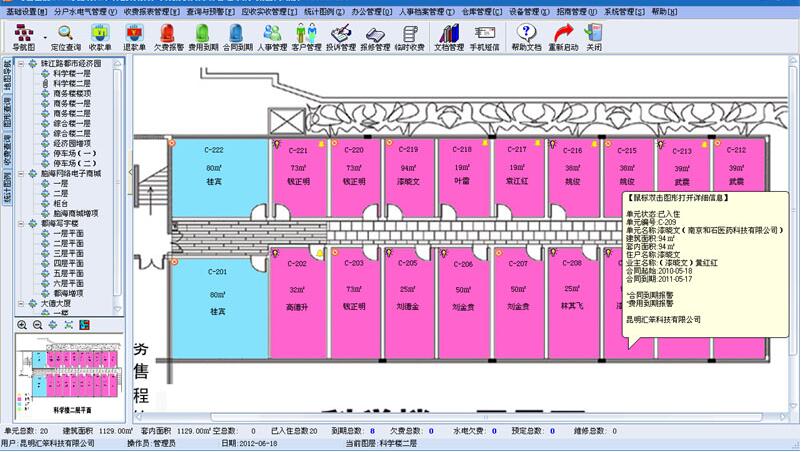Select 停车场(一) in the tree

[74, 153]
